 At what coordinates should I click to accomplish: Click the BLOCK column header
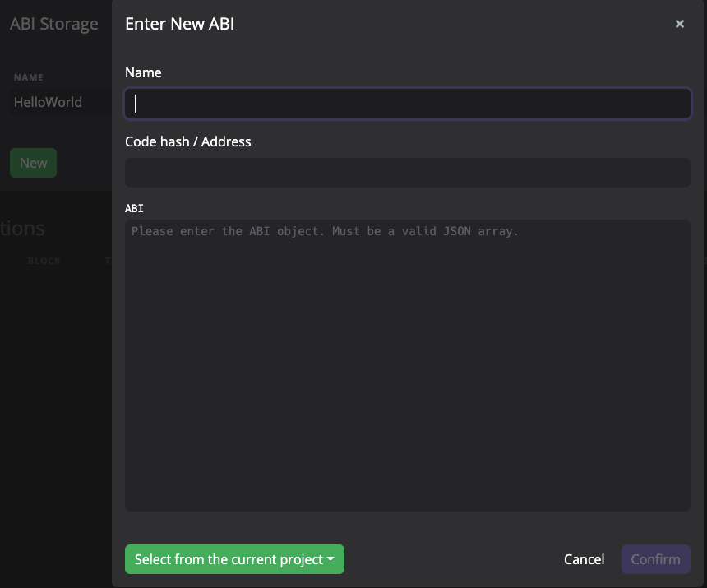(44, 261)
